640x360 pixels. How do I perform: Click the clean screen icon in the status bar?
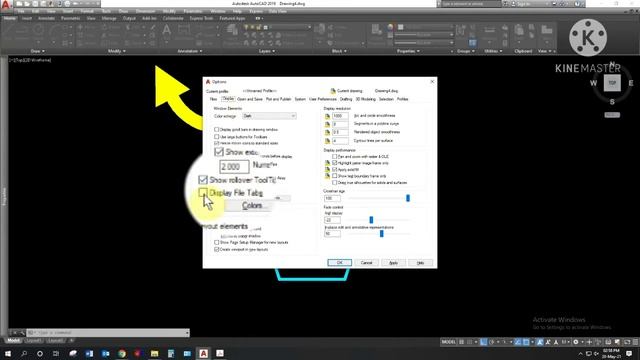[627, 342]
